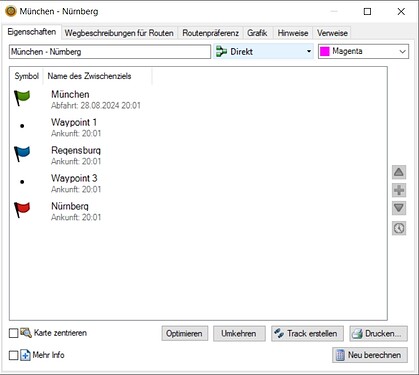Open the Routenpräferenz tab

click(x=210, y=33)
